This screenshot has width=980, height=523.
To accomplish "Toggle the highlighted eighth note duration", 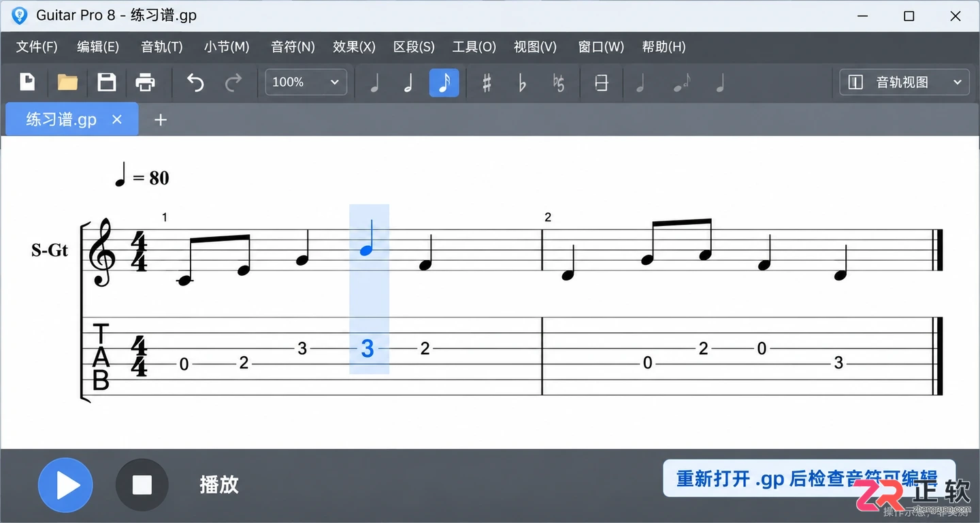I will pyautogui.click(x=444, y=83).
